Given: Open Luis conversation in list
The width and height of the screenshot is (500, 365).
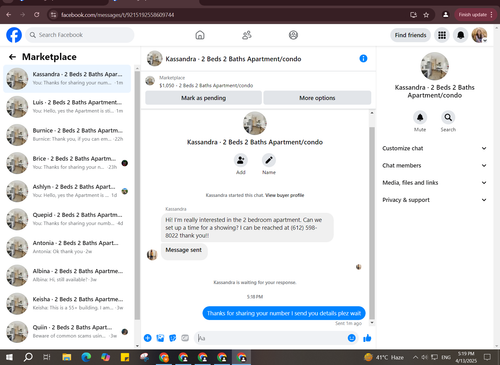Looking at the screenshot, I should 67,107.
